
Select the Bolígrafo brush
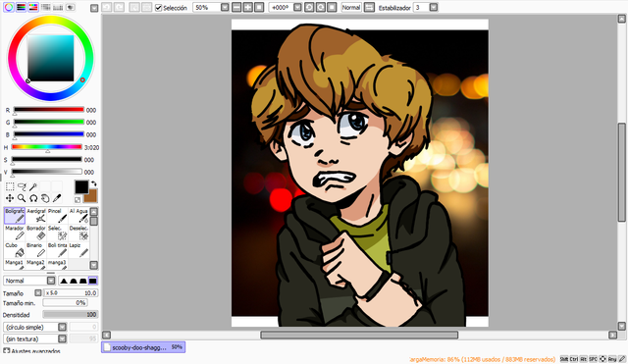pos(15,216)
